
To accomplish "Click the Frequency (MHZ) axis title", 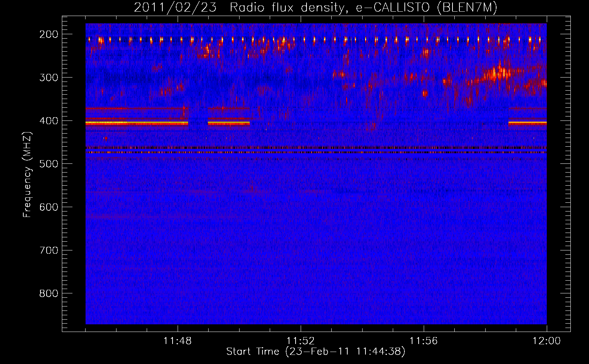I will (27, 174).
